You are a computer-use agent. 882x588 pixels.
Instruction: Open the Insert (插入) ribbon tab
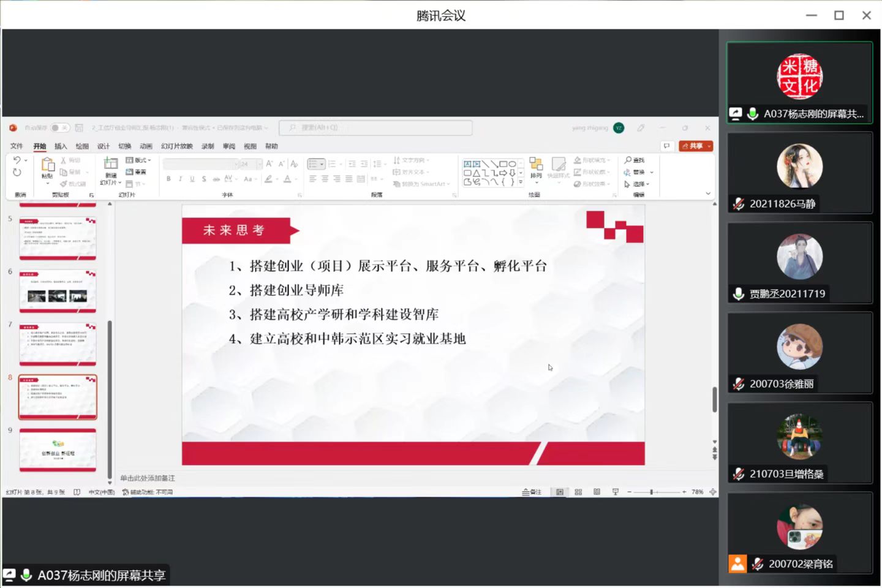click(61, 146)
